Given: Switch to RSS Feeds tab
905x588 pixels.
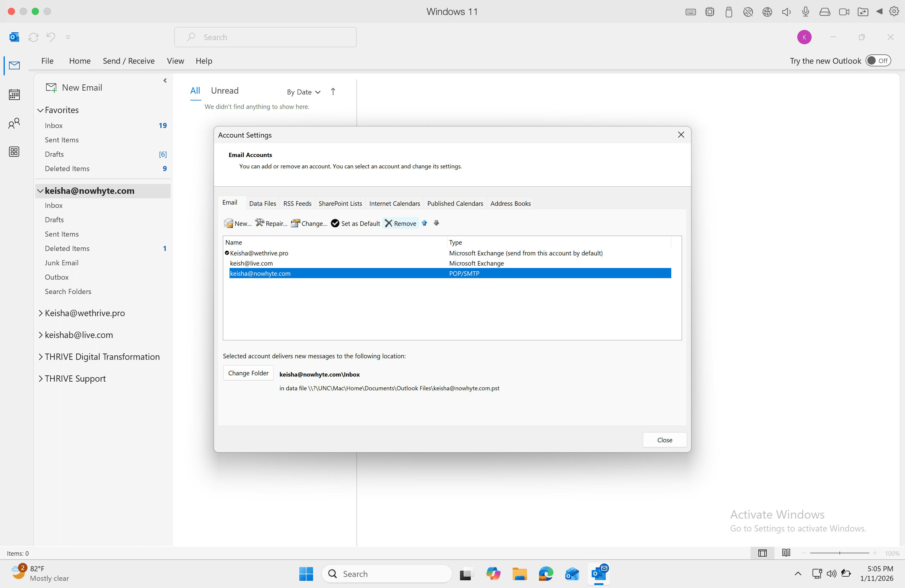Looking at the screenshot, I should (297, 203).
